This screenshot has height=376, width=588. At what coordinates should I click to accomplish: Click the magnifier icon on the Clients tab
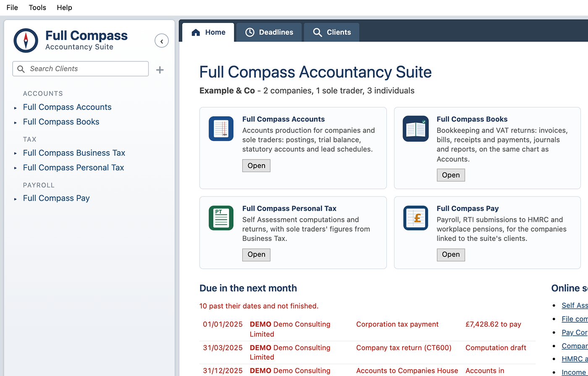(x=318, y=32)
